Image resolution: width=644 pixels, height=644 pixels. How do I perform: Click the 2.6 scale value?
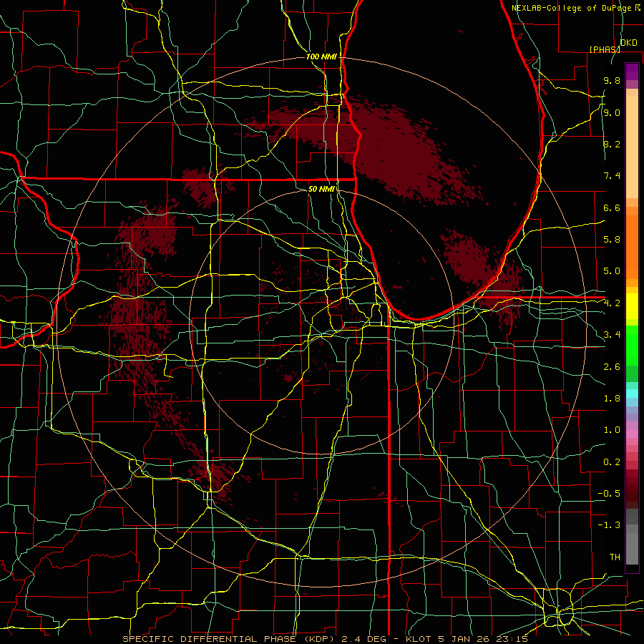click(612, 367)
